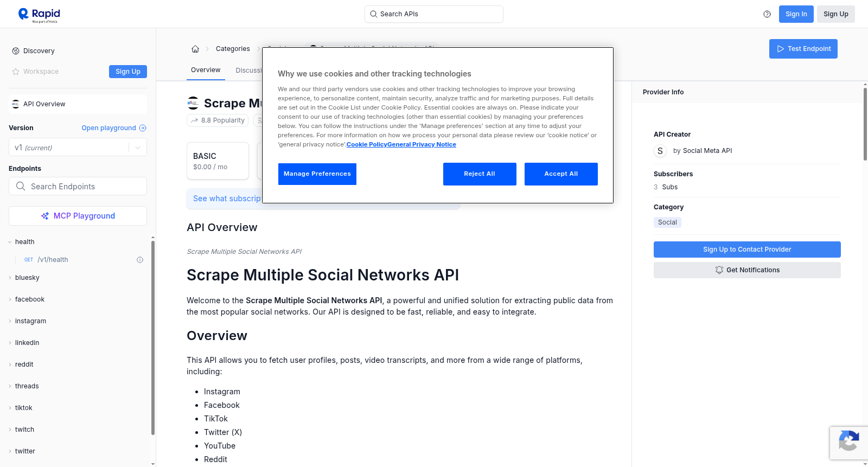Image resolution: width=868 pixels, height=467 pixels.
Task: Click the Open playground arrow icon
Action: [143, 128]
